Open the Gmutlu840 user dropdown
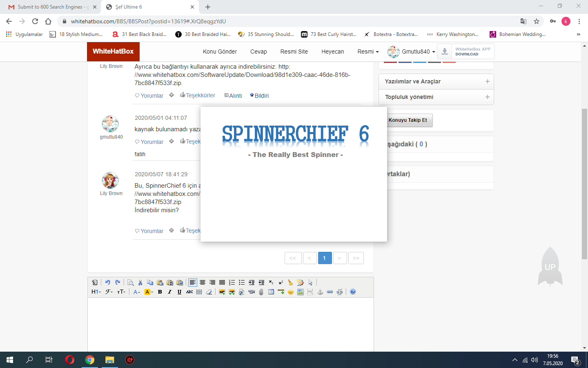Screen dimensions: 588x368 [412, 52]
